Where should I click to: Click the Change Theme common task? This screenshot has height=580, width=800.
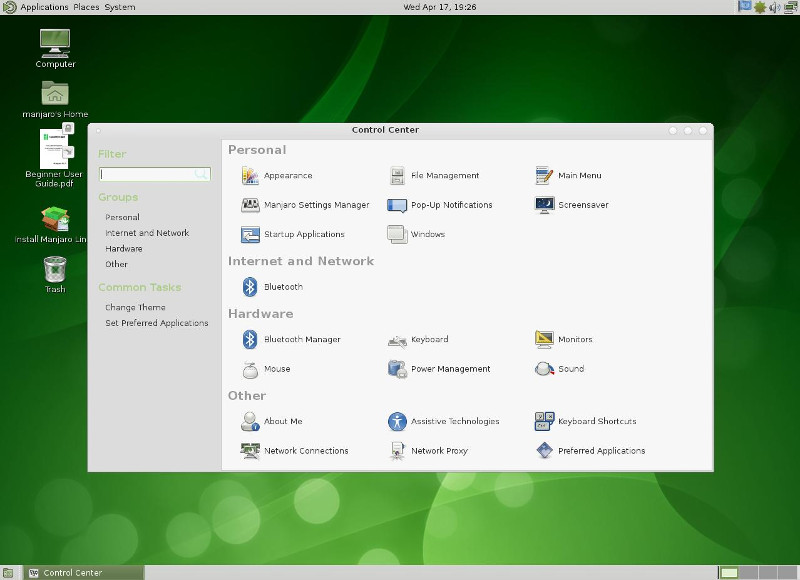135,308
